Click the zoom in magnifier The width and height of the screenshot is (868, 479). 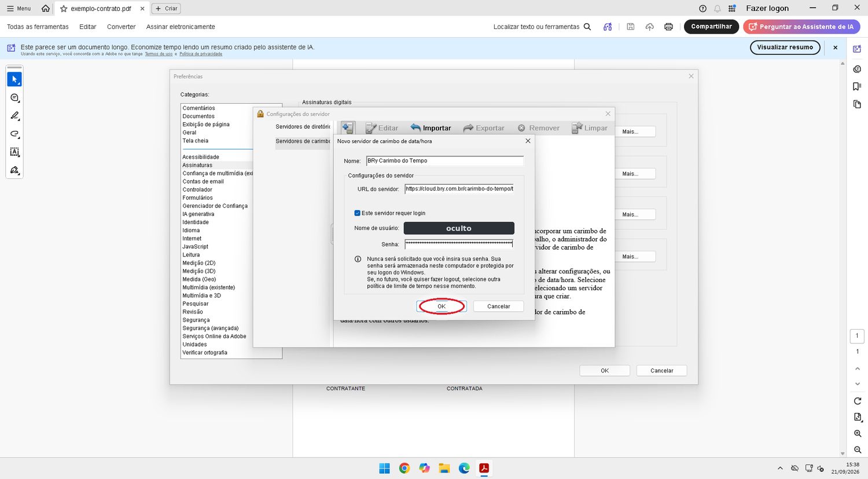(858, 433)
